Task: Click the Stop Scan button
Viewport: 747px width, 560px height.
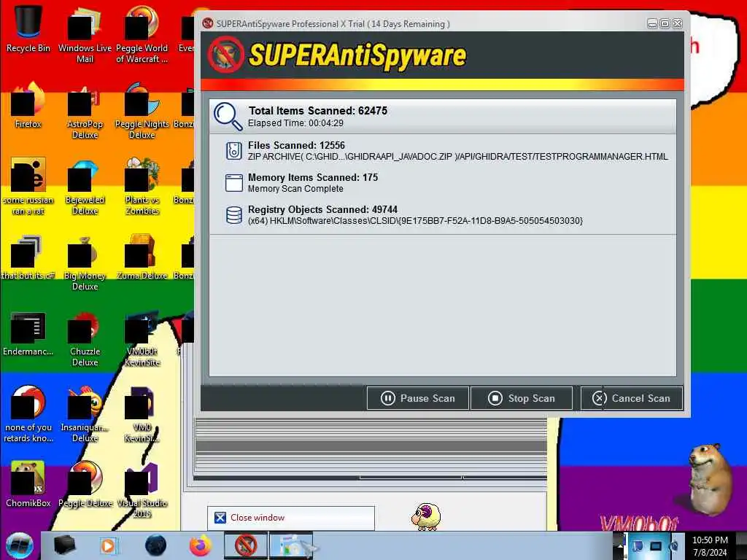Action: pyautogui.click(x=521, y=398)
